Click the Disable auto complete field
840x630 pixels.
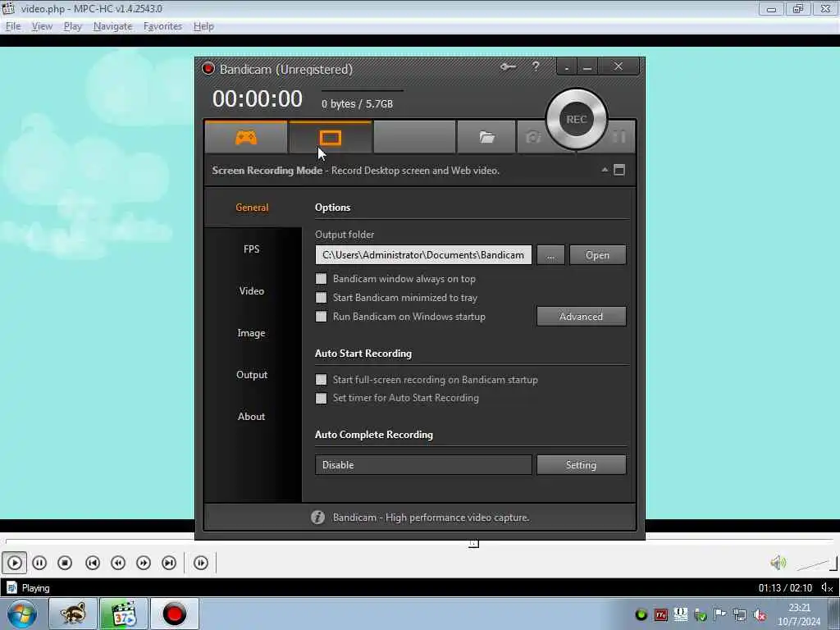tap(423, 464)
